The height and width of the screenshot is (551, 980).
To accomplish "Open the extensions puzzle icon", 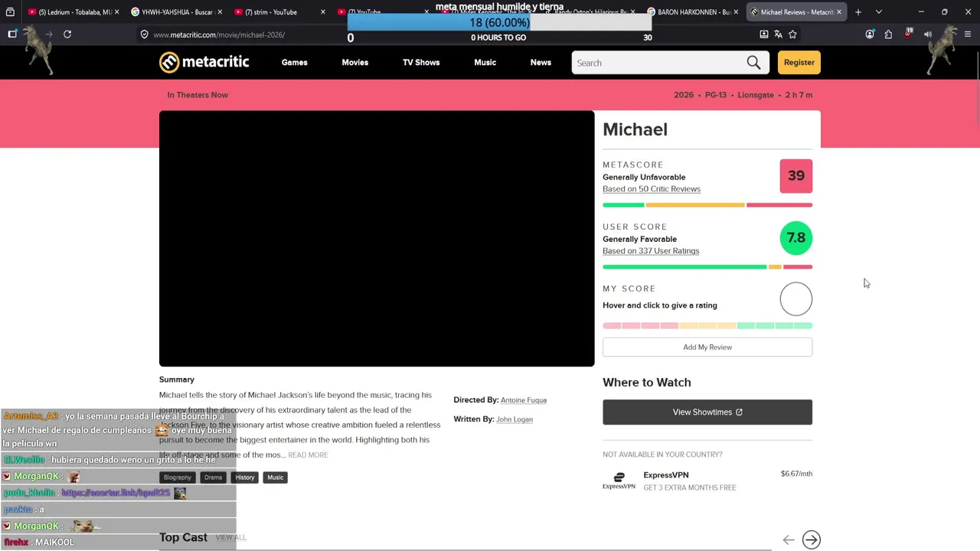I will (x=888, y=34).
